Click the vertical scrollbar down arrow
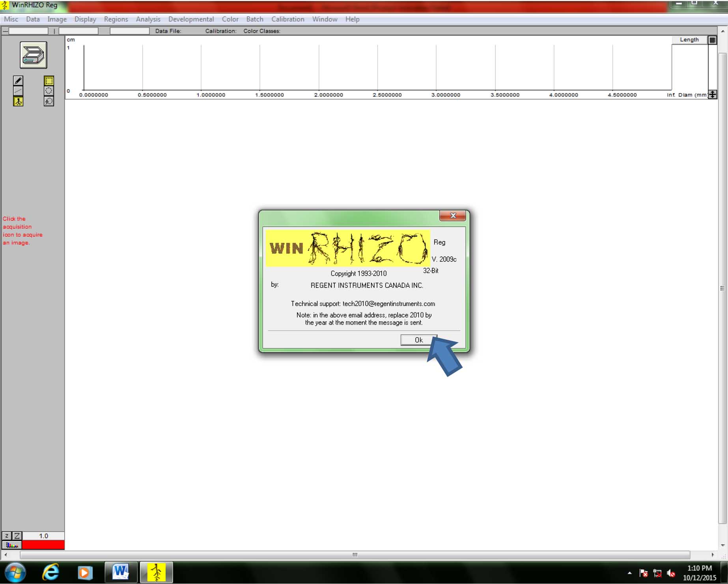The width and height of the screenshot is (728, 584). pyautogui.click(x=722, y=545)
